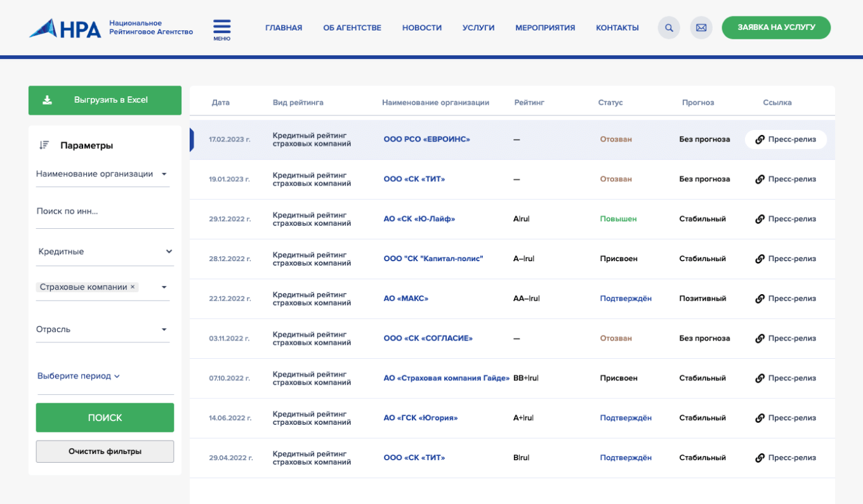Open the hamburger menu icon
Screen dimensions: 863x504
[221, 29]
